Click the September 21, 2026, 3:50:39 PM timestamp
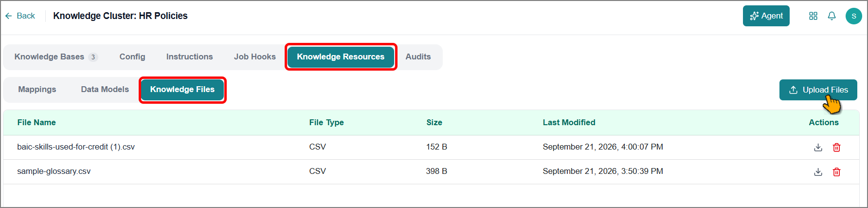868x208 pixels. (x=603, y=171)
